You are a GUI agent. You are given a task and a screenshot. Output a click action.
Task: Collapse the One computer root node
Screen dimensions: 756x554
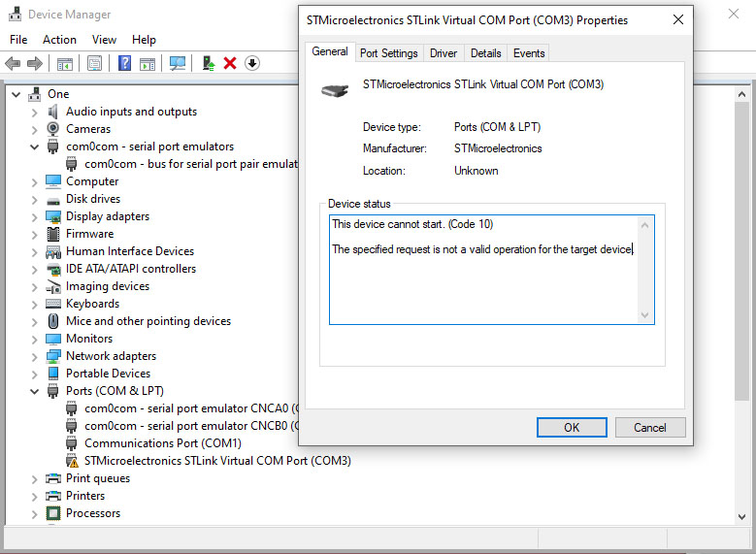16,94
